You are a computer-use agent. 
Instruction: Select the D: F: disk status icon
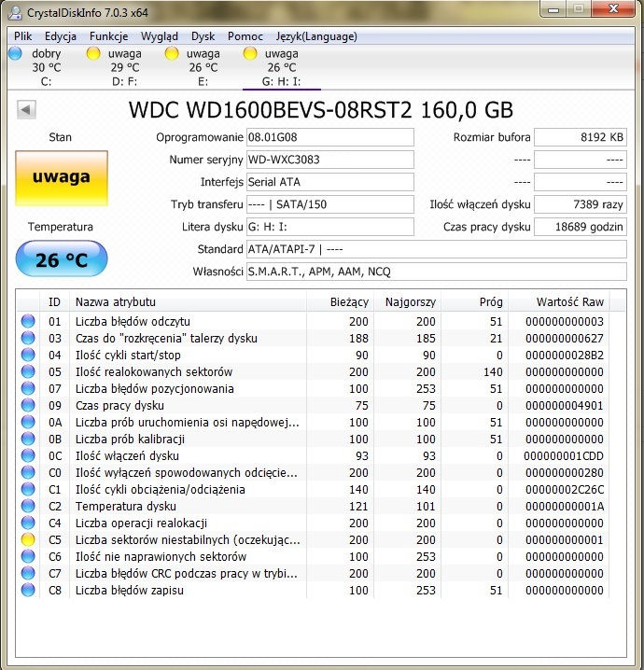93,54
